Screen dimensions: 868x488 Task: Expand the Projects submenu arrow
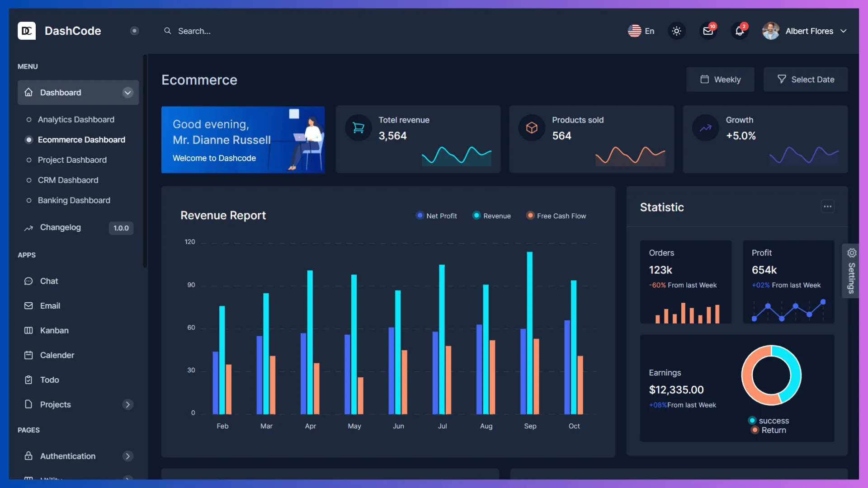pos(128,404)
